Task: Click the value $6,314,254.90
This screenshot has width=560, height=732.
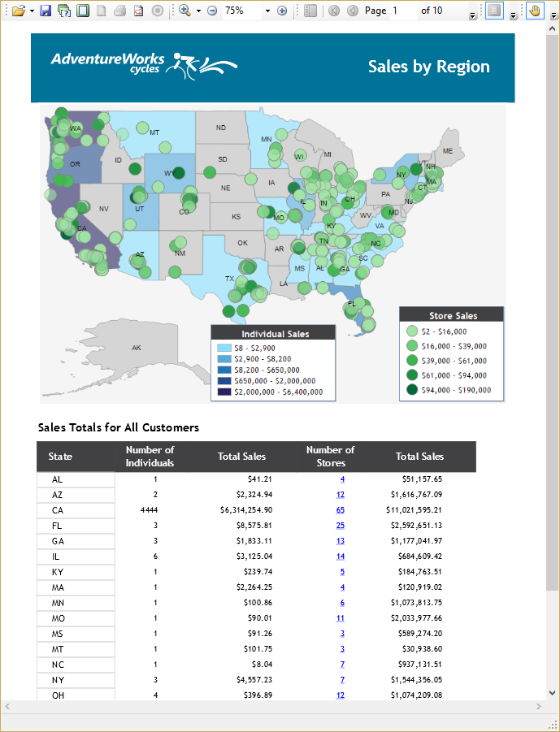Action: pyautogui.click(x=246, y=509)
